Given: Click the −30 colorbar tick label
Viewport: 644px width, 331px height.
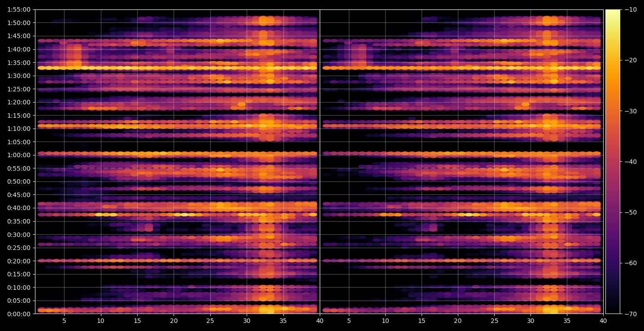Looking at the screenshot, I should click(630, 111).
